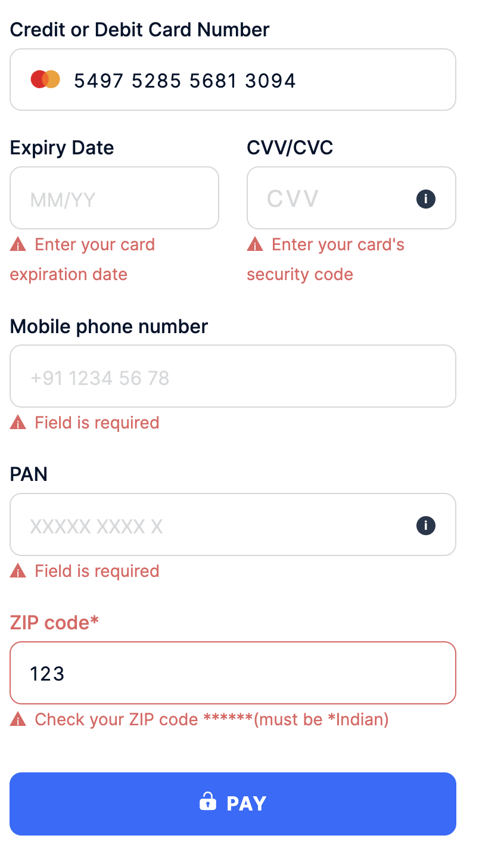Screen dimensions: 504x857
Task: Click the 'ZIP code*' label
Action: (54, 622)
